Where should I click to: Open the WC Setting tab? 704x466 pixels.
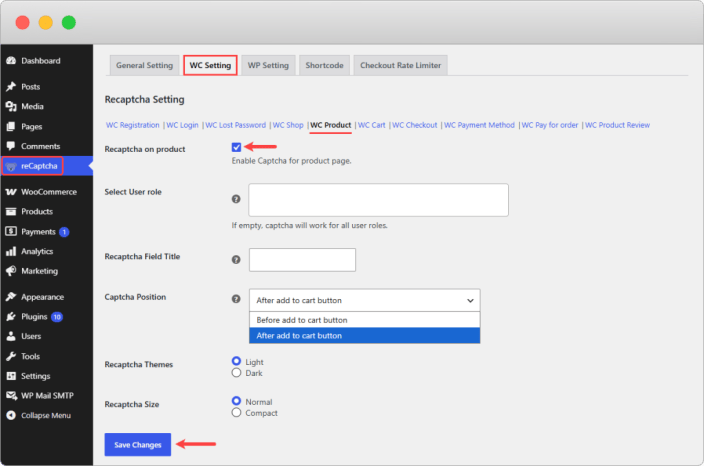click(x=210, y=66)
